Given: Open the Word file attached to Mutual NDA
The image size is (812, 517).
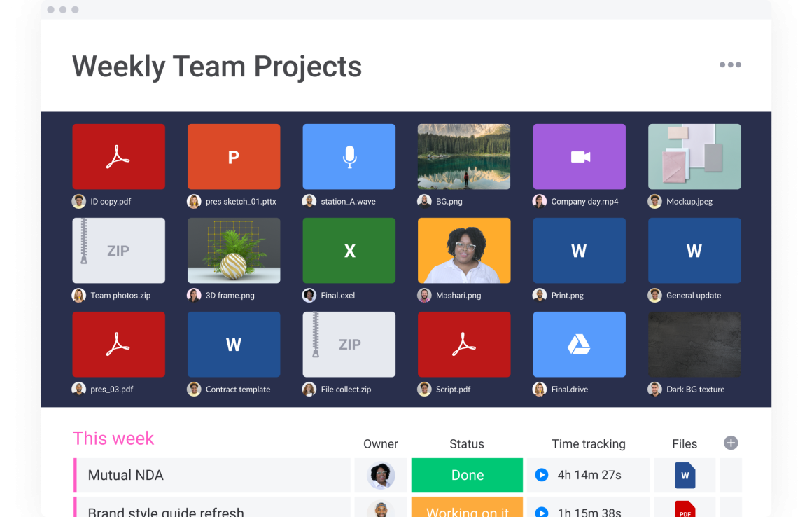Looking at the screenshot, I should 685,475.
